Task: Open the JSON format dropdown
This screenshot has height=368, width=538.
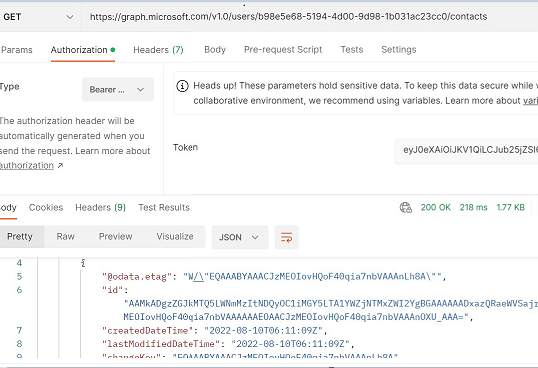Action: point(240,237)
